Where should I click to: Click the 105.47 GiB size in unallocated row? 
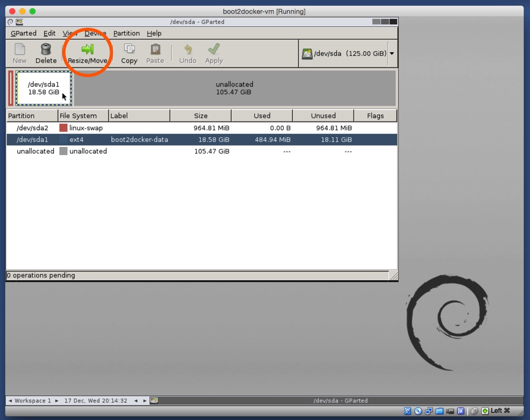pos(212,151)
